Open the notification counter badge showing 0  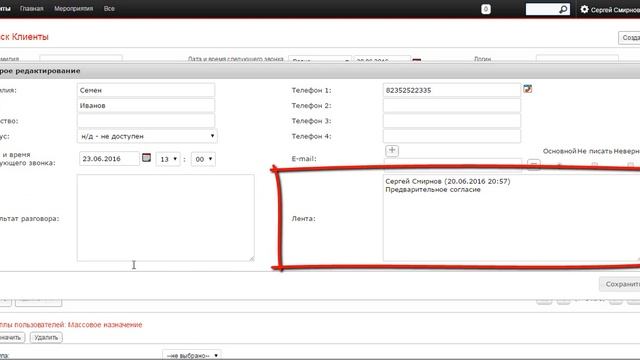tap(486, 9)
